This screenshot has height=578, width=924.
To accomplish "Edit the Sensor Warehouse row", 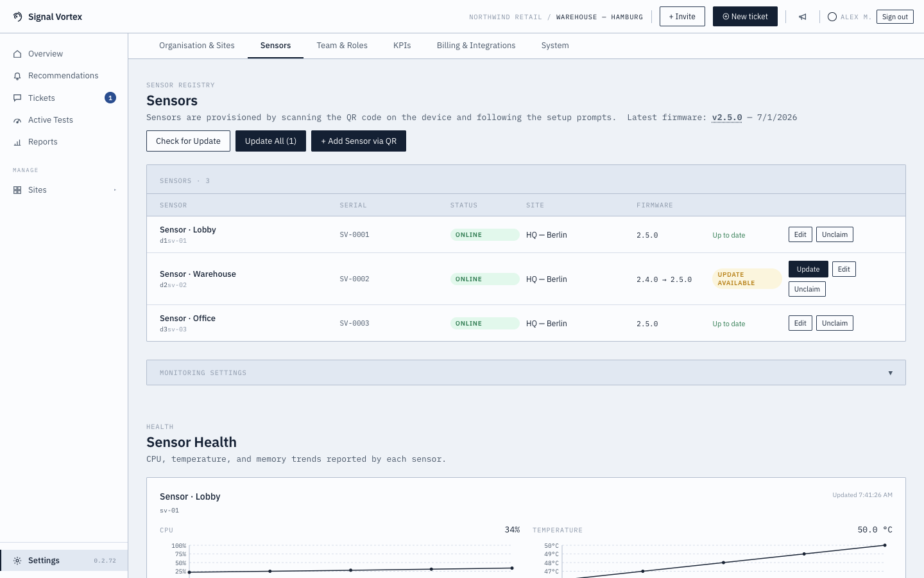I will [x=844, y=269].
